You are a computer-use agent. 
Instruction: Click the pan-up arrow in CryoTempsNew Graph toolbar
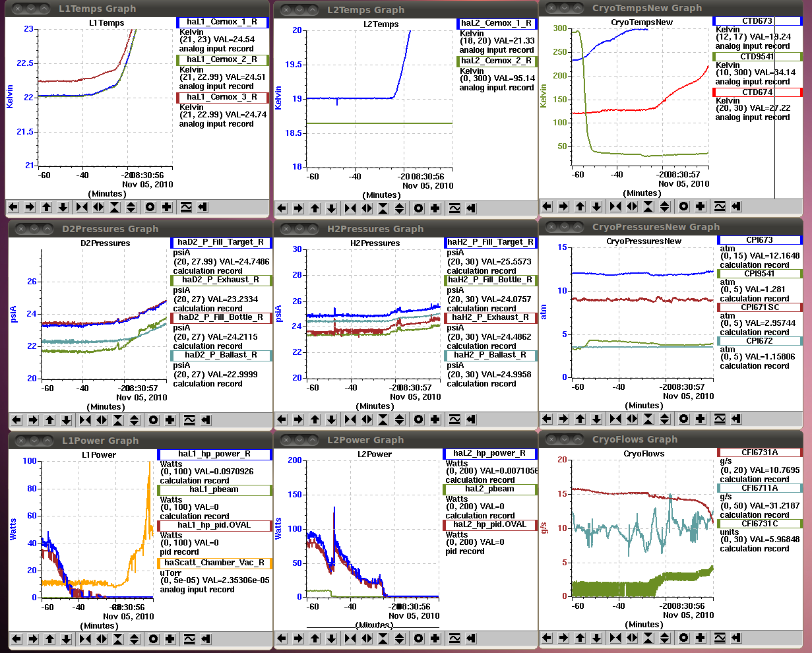pyautogui.click(x=580, y=206)
